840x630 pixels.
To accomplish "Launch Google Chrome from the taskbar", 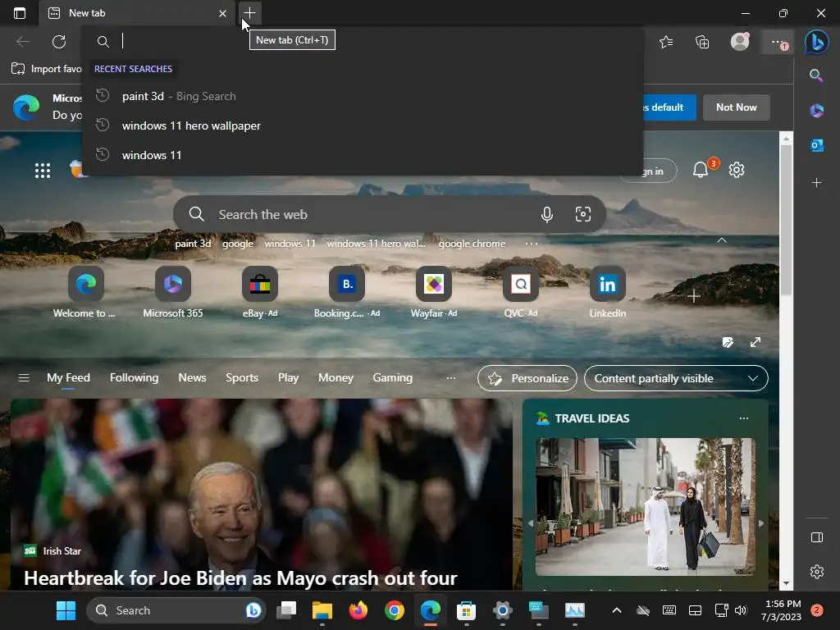I will click(x=395, y=610).
